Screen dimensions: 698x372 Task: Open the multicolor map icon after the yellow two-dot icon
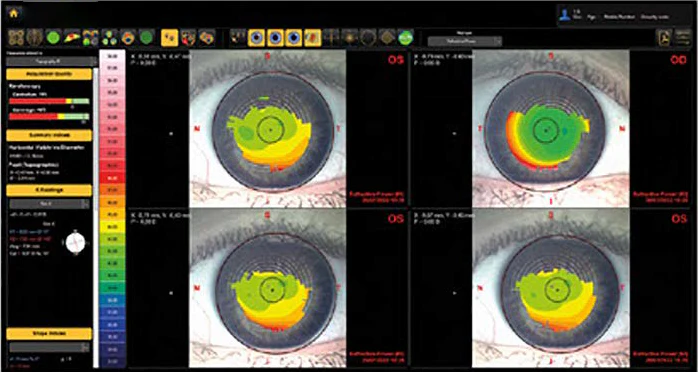pos(188,38)
